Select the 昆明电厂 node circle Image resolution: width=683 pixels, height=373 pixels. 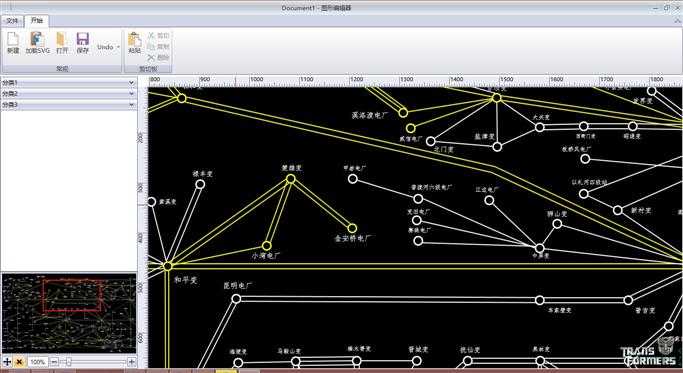(236, 299)
